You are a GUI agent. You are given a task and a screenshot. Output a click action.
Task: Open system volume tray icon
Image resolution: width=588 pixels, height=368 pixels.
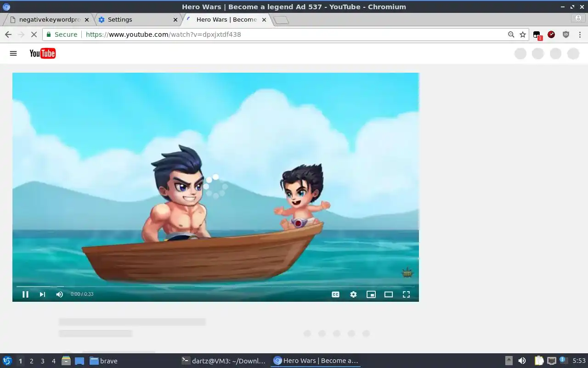[x=522, y=361]
